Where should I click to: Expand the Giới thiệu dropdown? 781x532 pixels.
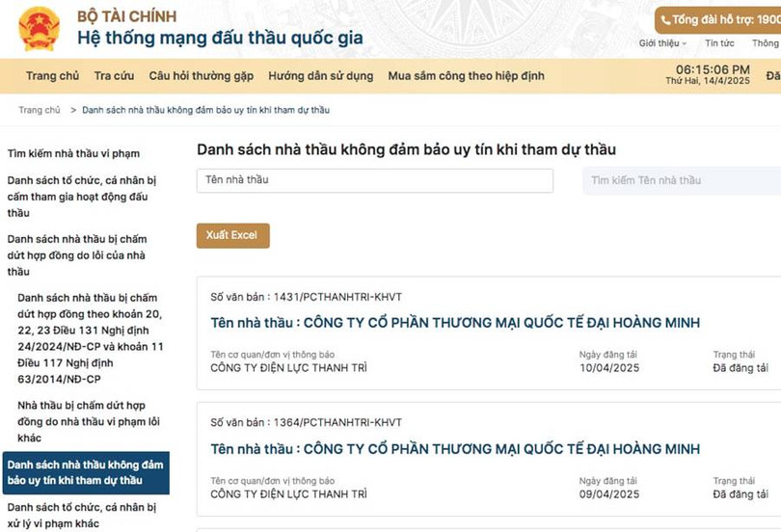(662, 43)
